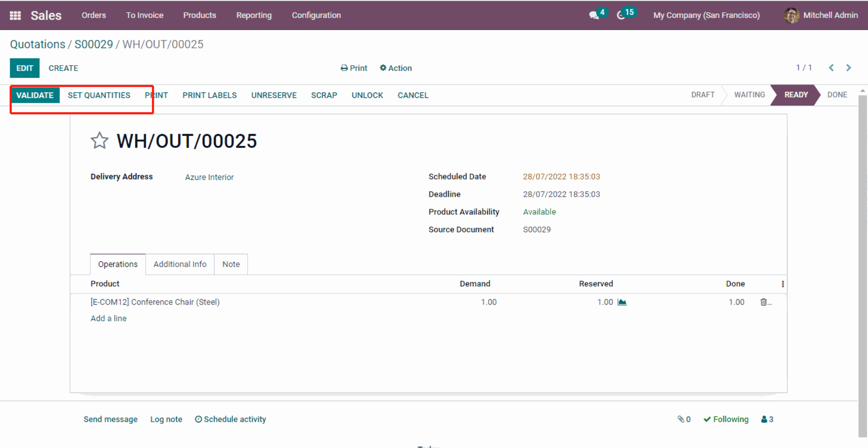Viewport: 868px width, 448px height.
Task: Open the activities clock icon
Action: point(621,15)
